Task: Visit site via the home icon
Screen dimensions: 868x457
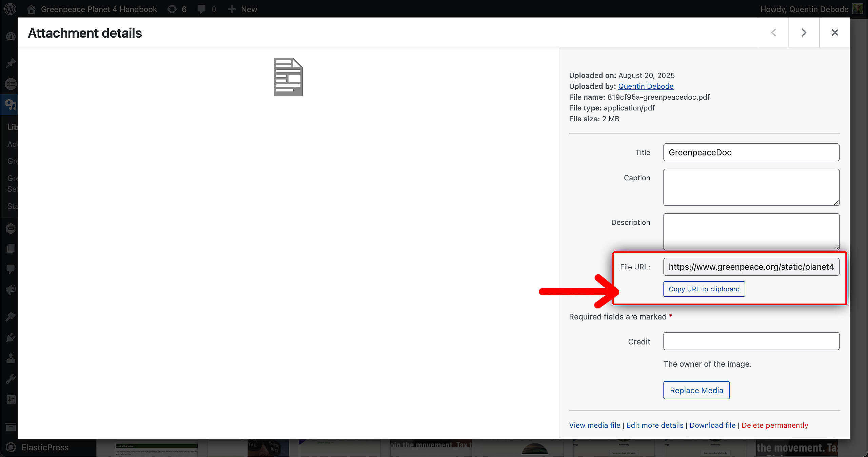Action: coord(31,9)
